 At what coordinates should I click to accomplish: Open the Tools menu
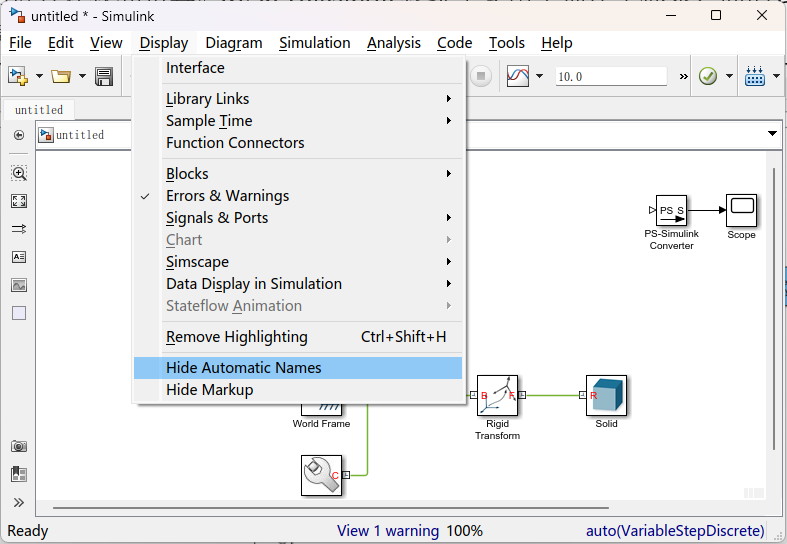[507, 43]
